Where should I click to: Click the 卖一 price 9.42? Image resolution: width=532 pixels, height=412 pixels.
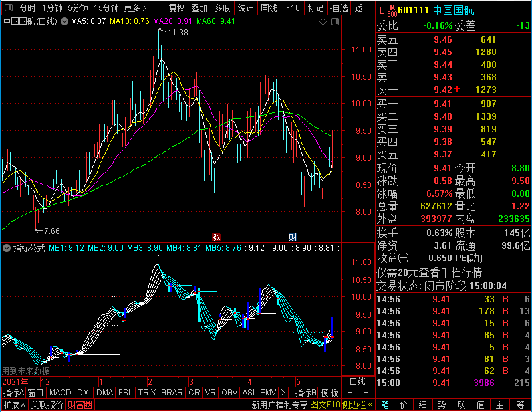[443, 90]
